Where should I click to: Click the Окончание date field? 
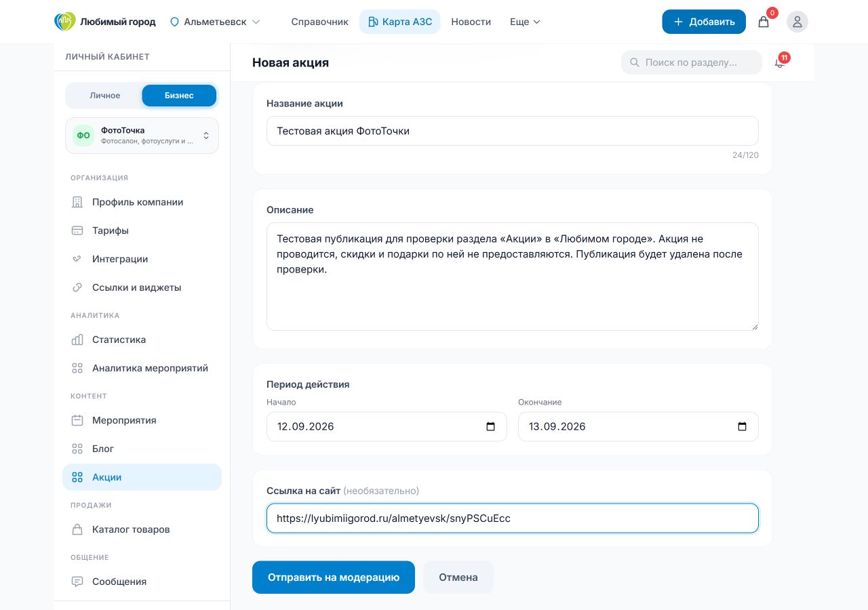[638, 427]
